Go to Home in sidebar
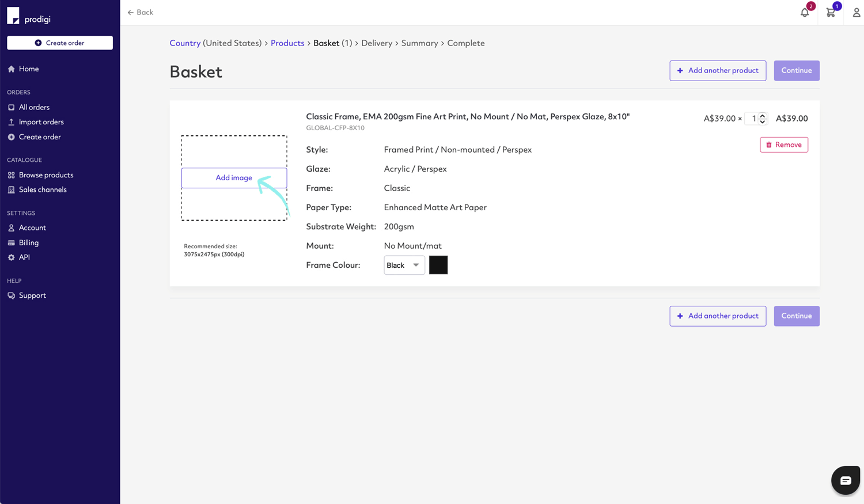The image size is (864, 504). [x=29, y=69]
